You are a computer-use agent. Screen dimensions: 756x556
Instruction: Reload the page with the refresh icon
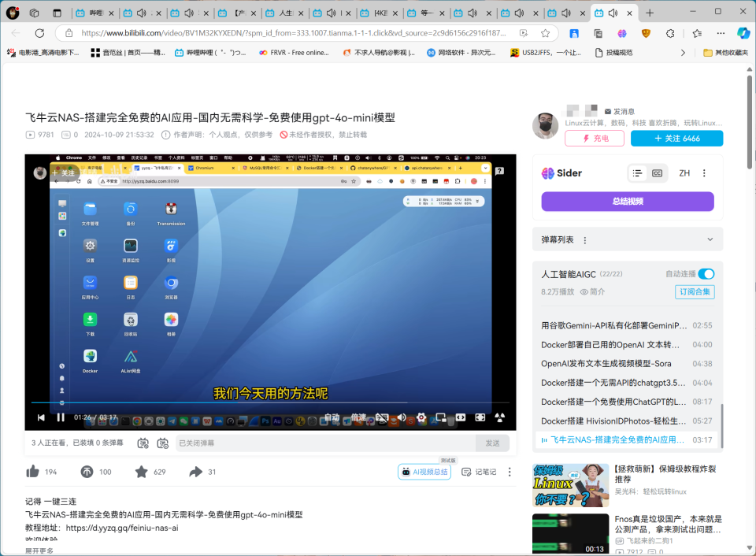[x=39, y=33]
